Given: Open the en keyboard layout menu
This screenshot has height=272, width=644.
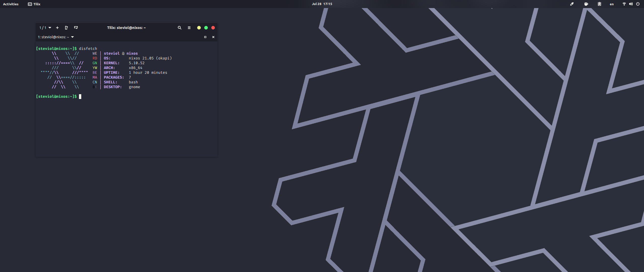Looking at the screenshot, I should (612, 4).
